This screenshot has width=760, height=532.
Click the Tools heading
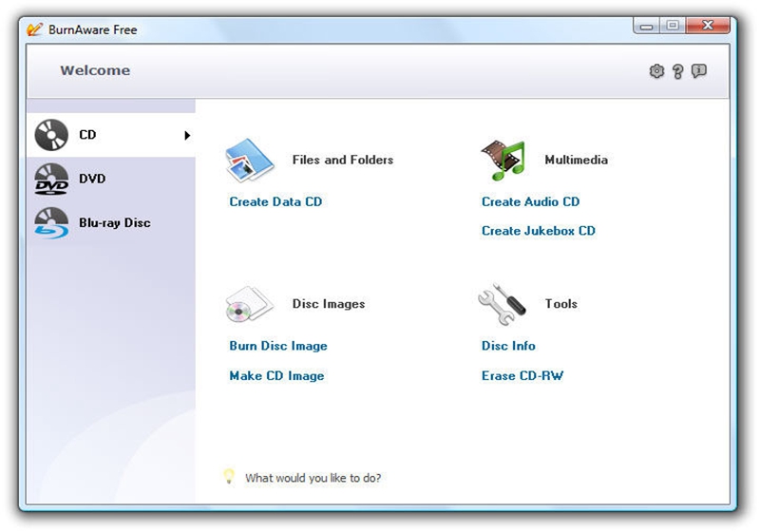[x=561, y=304]
